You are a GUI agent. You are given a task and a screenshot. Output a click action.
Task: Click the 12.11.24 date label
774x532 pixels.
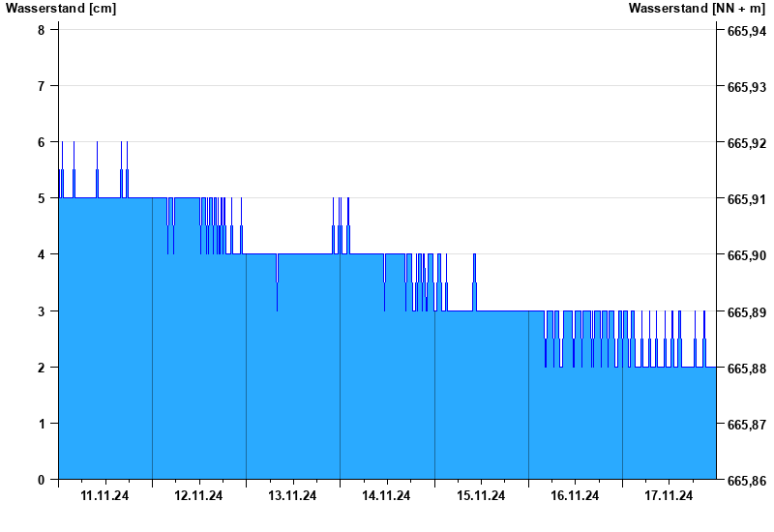coord(199,496)
